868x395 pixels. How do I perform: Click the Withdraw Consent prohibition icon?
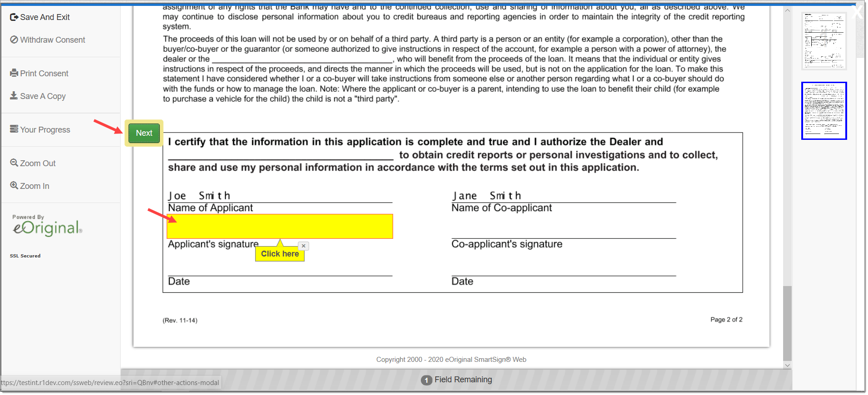click(14, 39)
